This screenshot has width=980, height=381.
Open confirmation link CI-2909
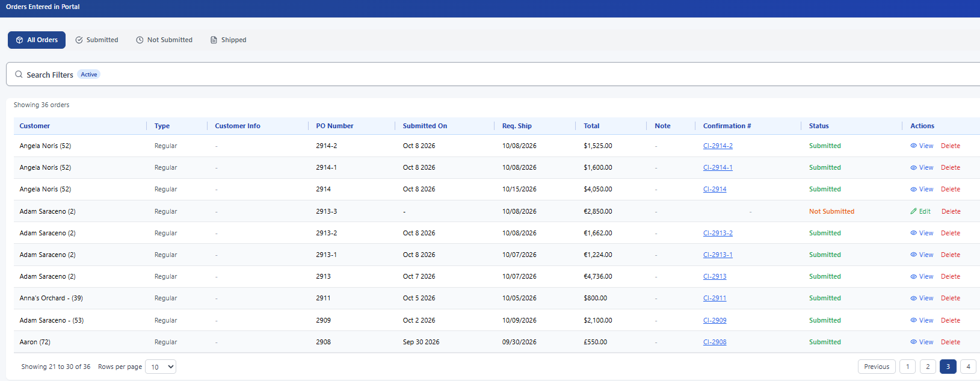[x=715, y=320]
